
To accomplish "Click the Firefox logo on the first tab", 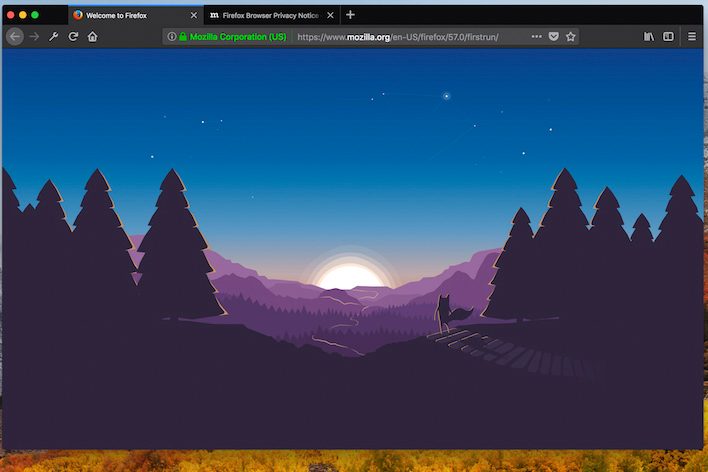I will [x=78, y=15].
